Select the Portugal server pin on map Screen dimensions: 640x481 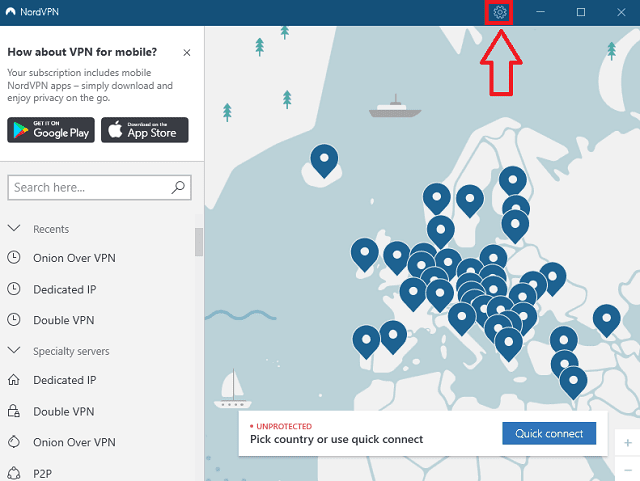(366, 341)
